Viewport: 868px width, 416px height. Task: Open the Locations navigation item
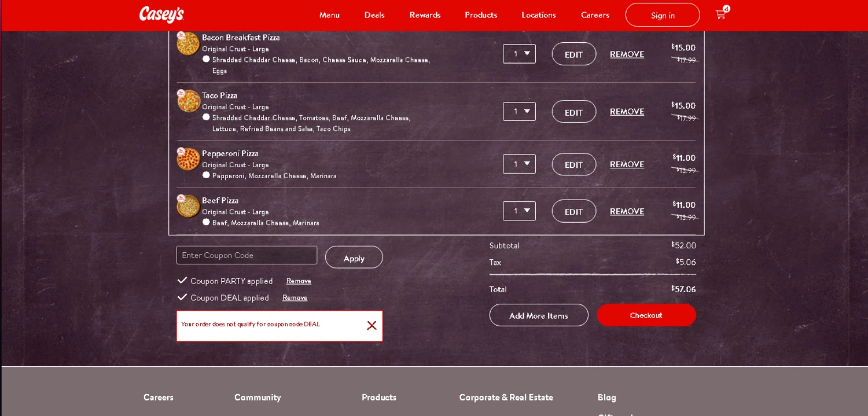(x=538, y=15)
